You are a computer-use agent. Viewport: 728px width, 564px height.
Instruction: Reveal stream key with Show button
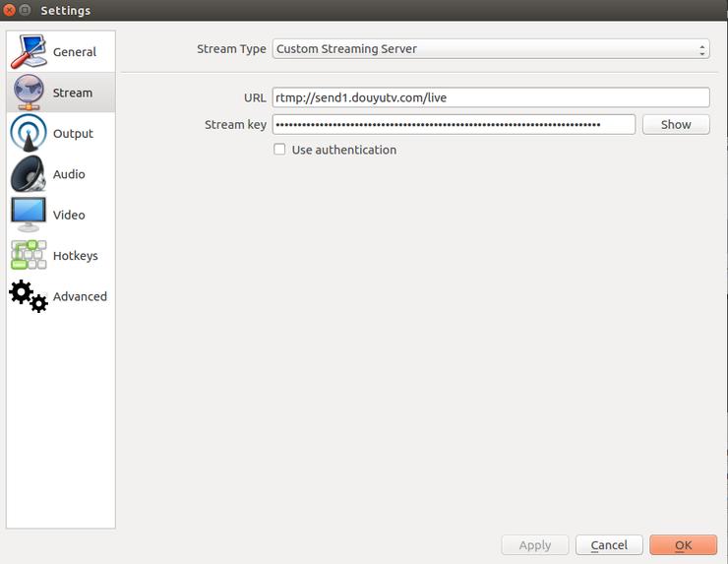pyautogui.click(x=676, y=124)
